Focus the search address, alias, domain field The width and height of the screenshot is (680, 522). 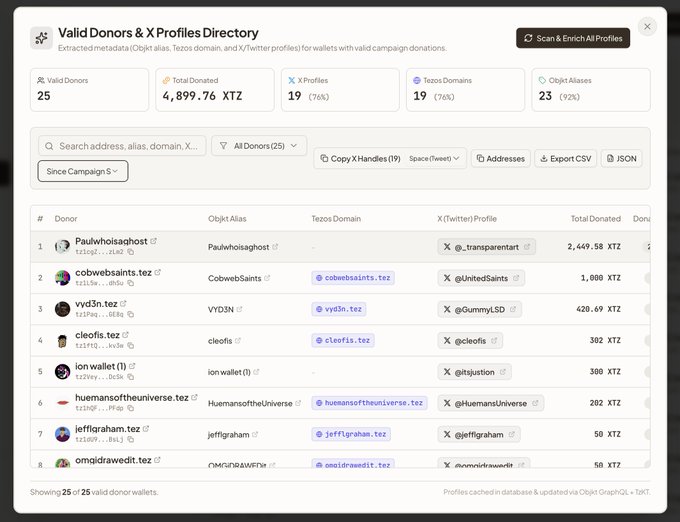pos(122,146)
